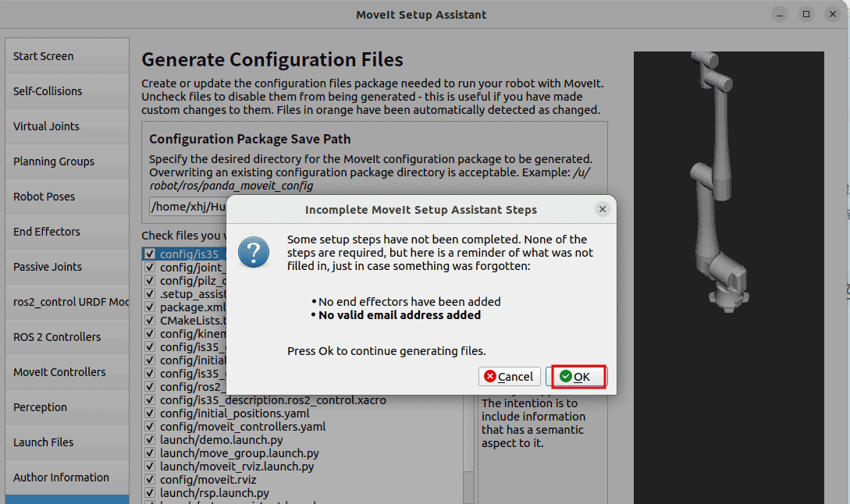Click the robot model 3D preview

pos(728,278)
